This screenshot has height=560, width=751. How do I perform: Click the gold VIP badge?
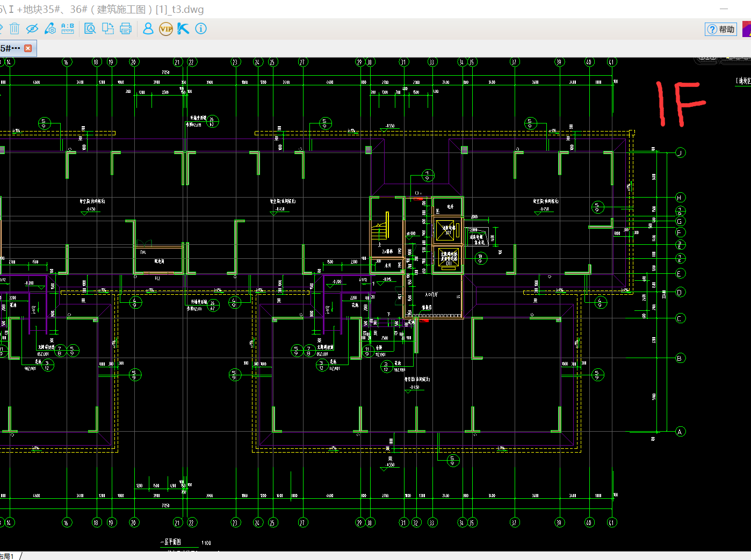click(x=166, y=29)
